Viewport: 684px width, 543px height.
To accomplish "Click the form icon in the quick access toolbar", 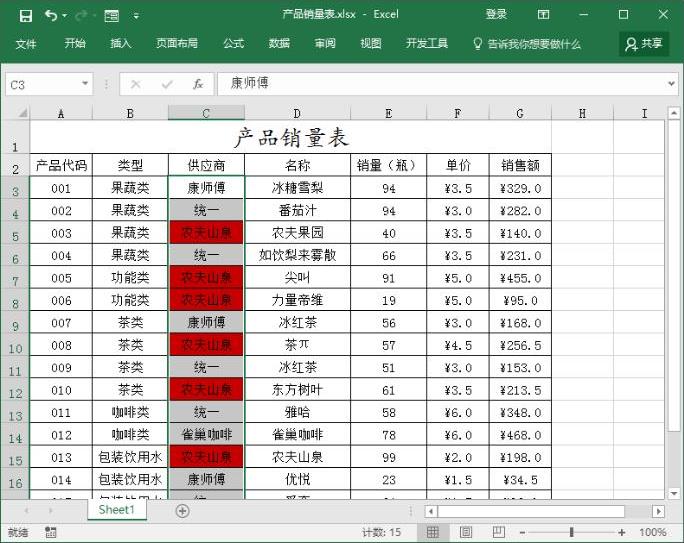I will [112, 16].
